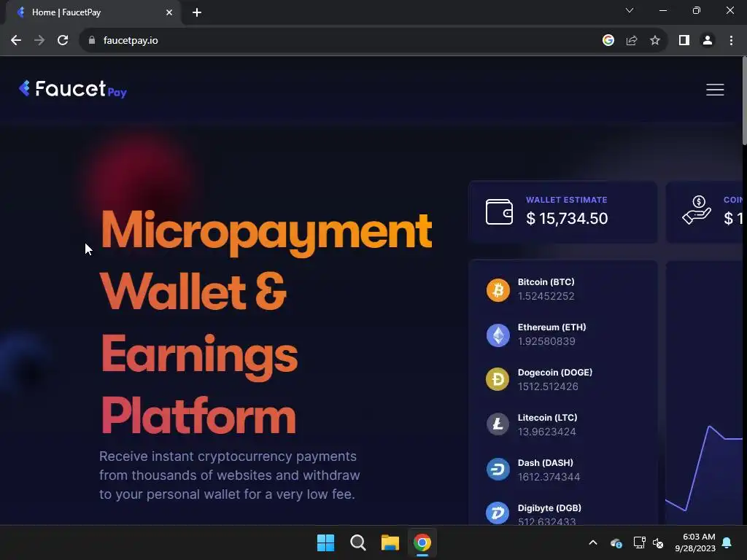Click the Bitcoin (BTC) label

pos(546,282)
